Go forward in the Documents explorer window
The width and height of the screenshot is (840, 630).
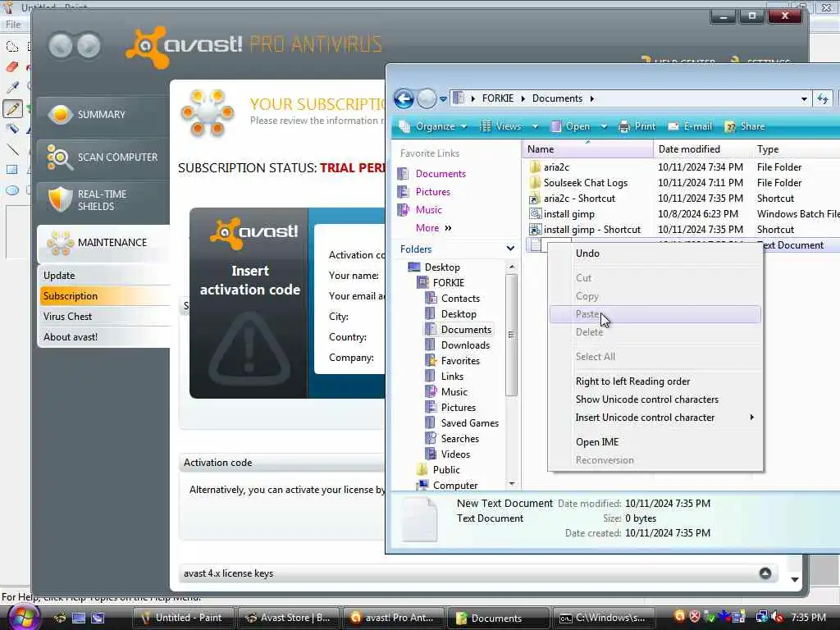click(x=427, y=98)
